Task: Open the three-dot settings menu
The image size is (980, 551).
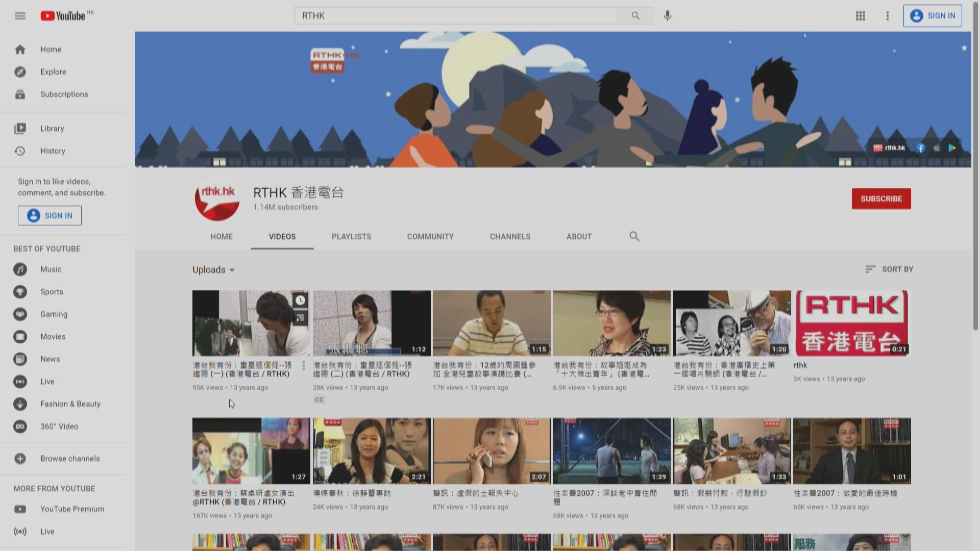Action: click(x=888, y=16)
